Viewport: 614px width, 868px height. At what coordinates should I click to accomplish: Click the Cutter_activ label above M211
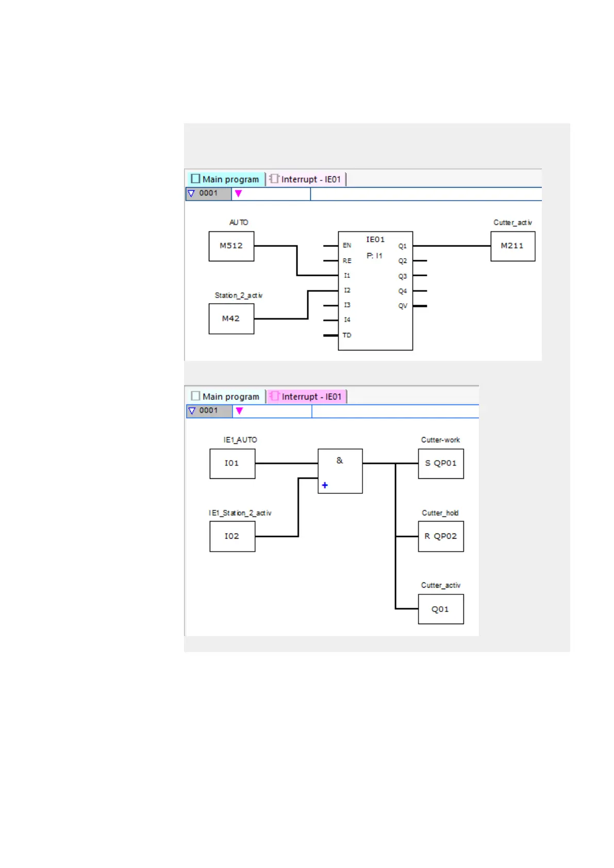(x=513, y=223)
